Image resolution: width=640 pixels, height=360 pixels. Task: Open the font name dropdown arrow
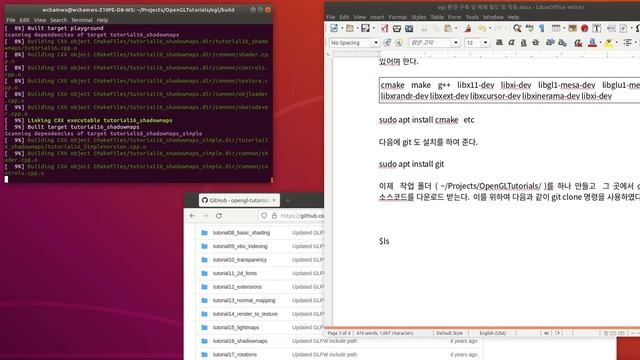[x=456, y=42]
